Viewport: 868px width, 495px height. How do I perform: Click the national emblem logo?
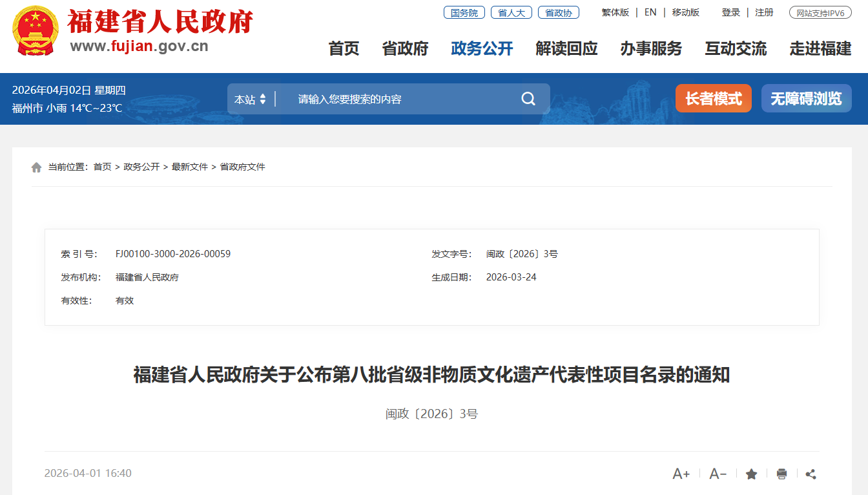(x=36, y=31)
